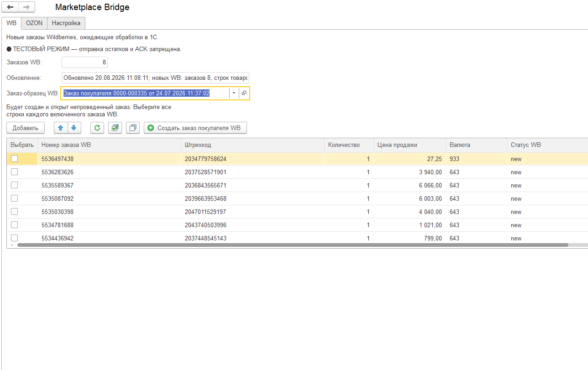Go forward with the right arrow button
The image size is (588, 370).
pyautogui.click(x=26, y=7)
